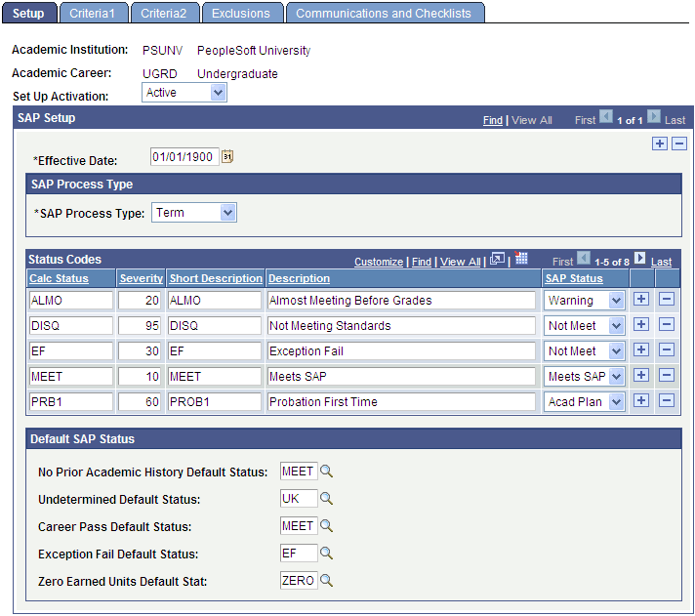This screenshot has width=695, height=616.
Task: Click the Exception Fail description field
Action: [x=400, y=351]
